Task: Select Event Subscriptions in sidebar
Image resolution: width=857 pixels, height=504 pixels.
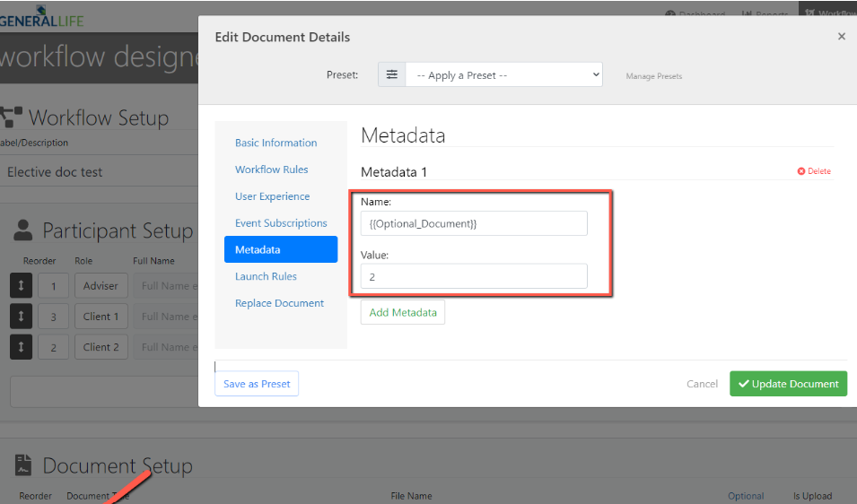Action: tap(281, 223)
